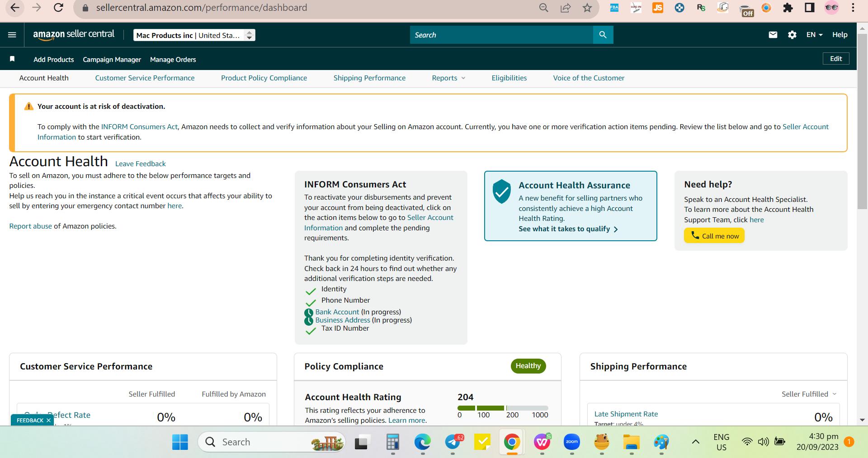The width and height of the screenshot is (868, 458).
Task: Click the Bank Account verification link
Action: tap(337, 312)
